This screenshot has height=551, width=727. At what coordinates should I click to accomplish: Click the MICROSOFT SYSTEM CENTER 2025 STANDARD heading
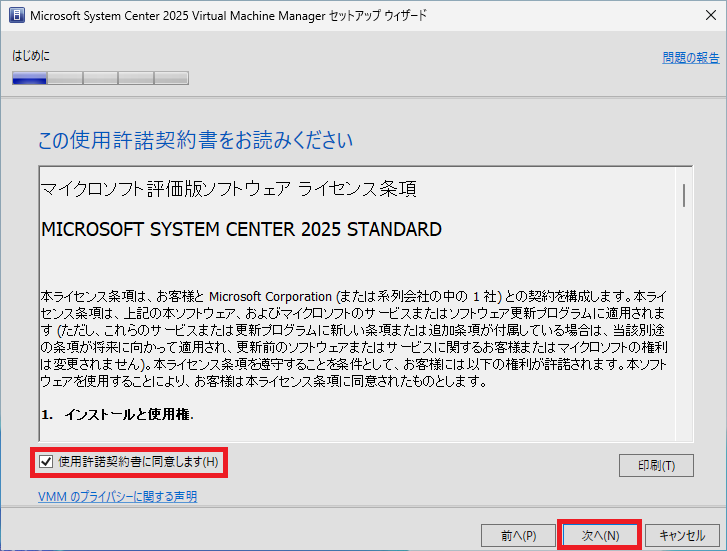(x=241, y=230)
